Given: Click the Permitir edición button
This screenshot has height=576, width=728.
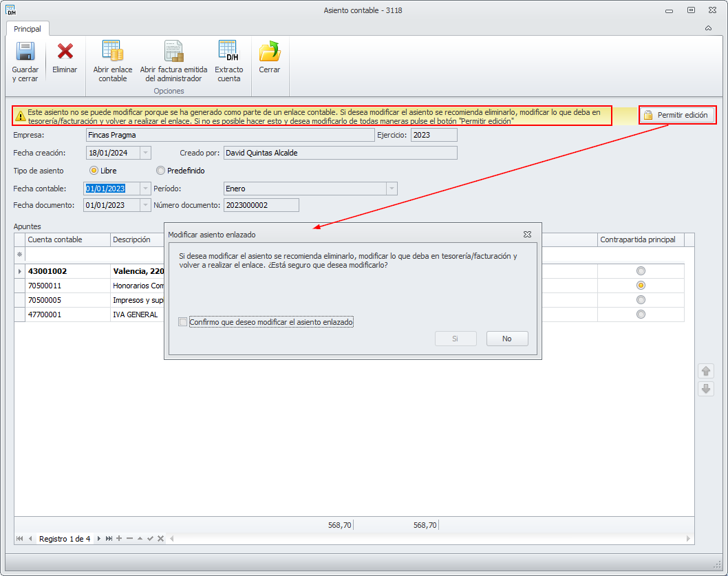Looking at the screenshot, I should (x=677, y=115).
